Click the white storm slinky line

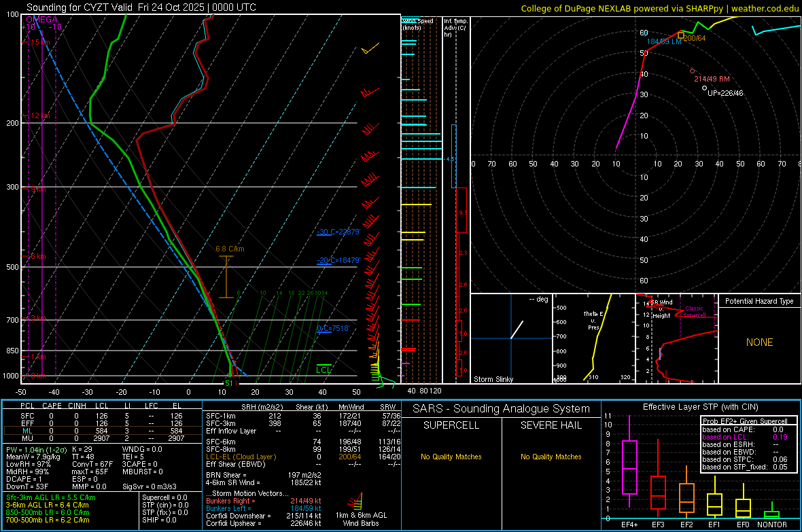pyautogui.click(x=517, y=330)
